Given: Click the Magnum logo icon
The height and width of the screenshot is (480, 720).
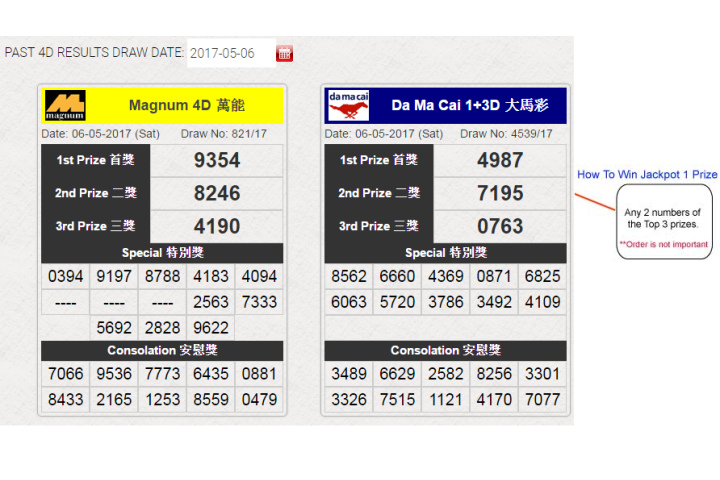Looking at the screenshot, I should (x=65, y=106).
